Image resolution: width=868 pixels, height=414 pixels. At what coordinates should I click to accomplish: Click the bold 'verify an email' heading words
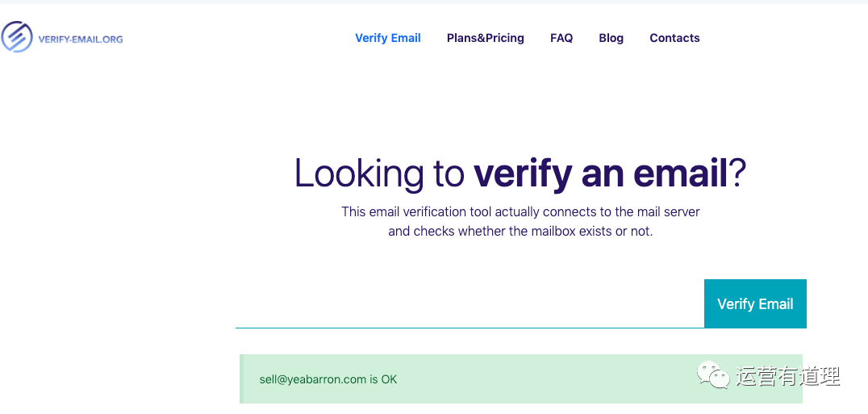(x=600, y=174)
